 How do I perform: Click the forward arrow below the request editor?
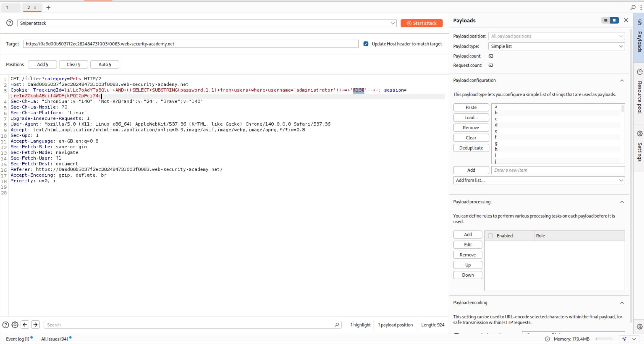[x=35, y=325]
